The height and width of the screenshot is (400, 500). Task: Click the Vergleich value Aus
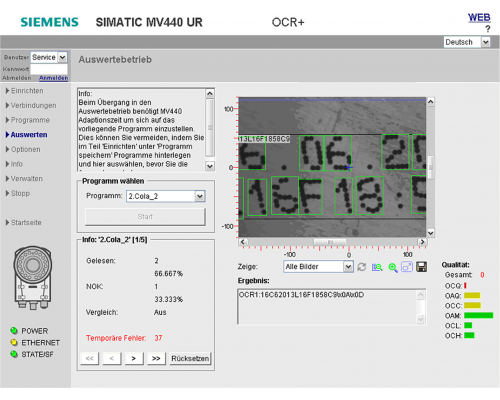pyautogui.click(x=160, y=312)
